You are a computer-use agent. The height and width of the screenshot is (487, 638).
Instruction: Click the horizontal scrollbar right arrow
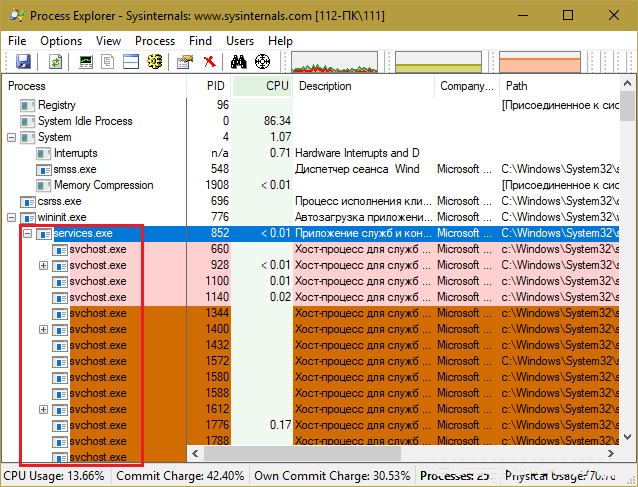click(611, 454)
